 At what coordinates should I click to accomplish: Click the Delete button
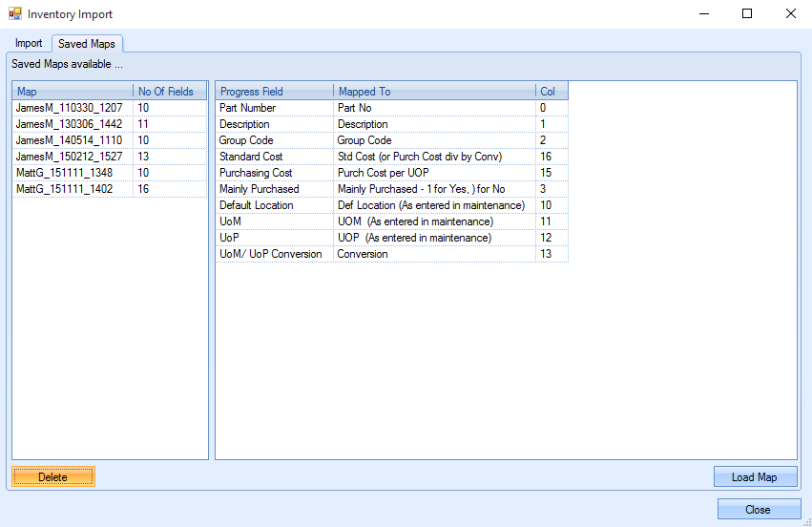pyautogui.click(x=53, y=476)
